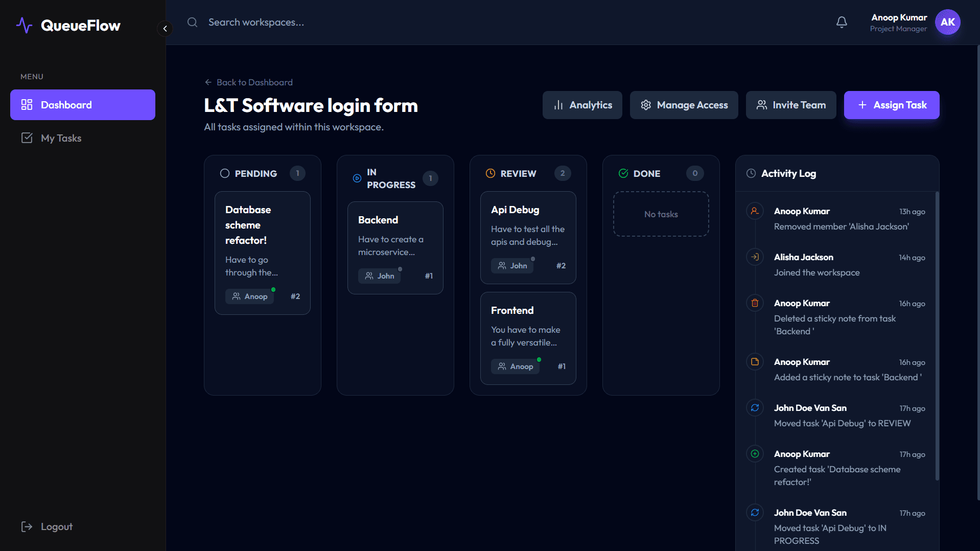This screenshot has height=551, width=980.
Task: Click the Activity Log scrollbar
Action: point(937,336)
